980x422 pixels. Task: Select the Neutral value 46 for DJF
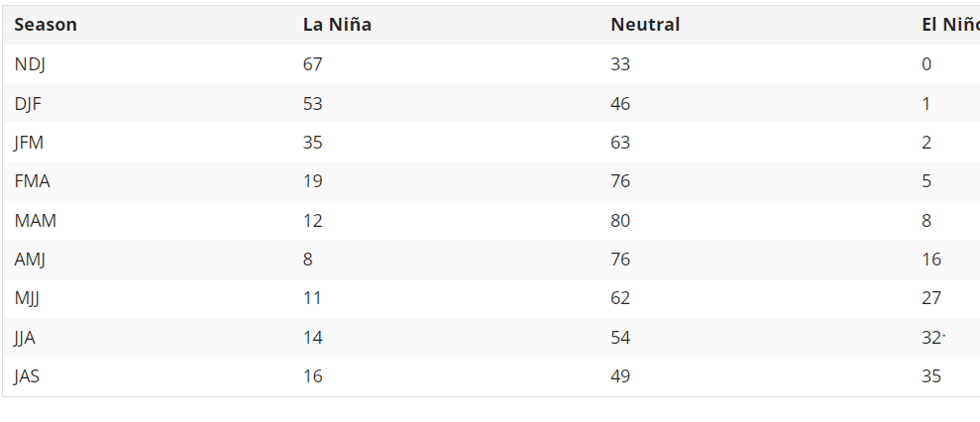pos(620,104)
